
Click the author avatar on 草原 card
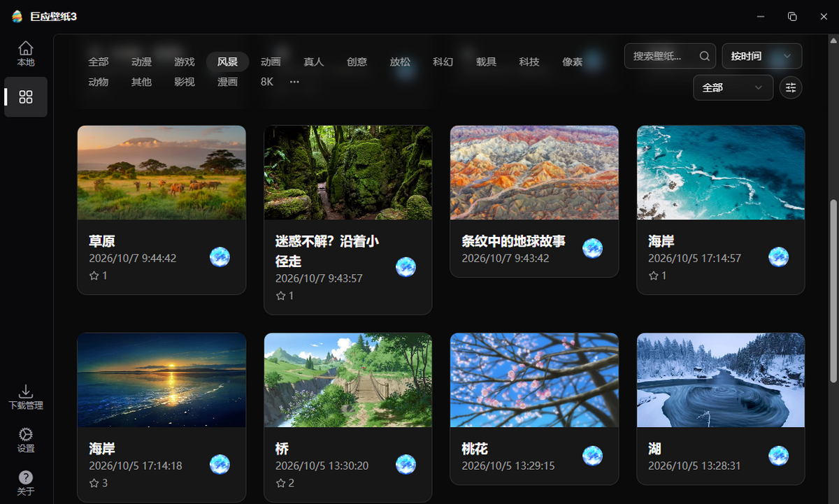click(x=220, y=257)
